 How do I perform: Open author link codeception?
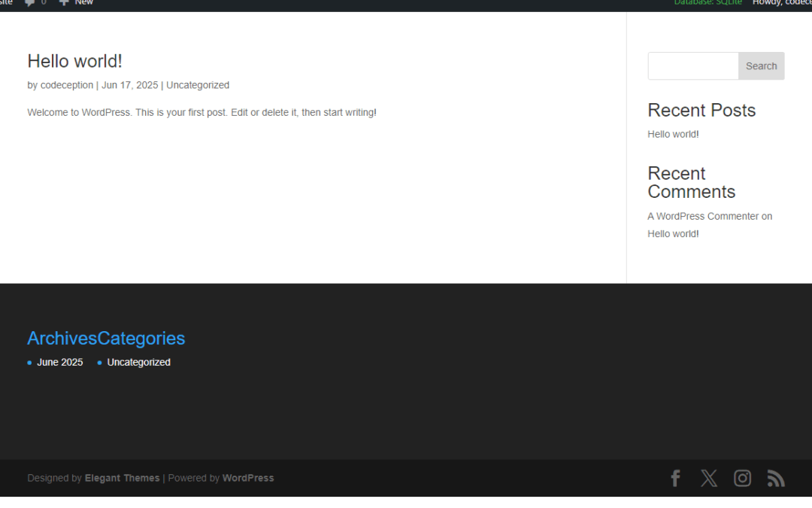tap(67, 85)
